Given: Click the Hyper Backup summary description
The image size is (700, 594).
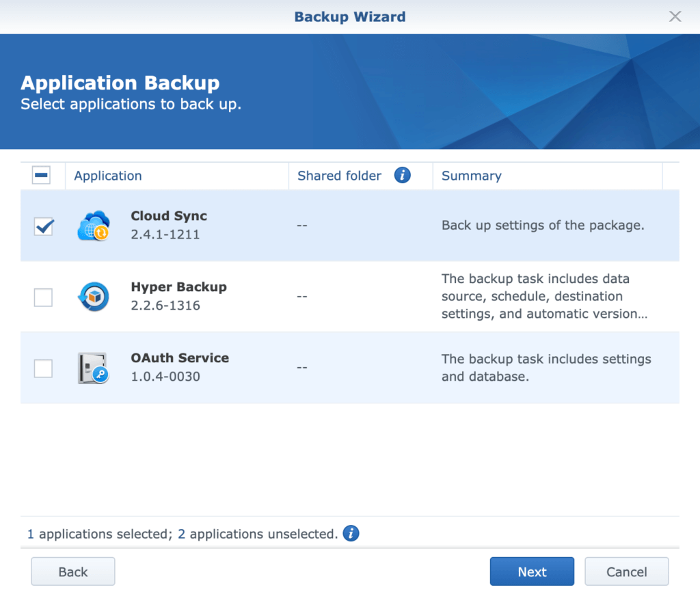Looking at the screenshot, I should [544, 297].
